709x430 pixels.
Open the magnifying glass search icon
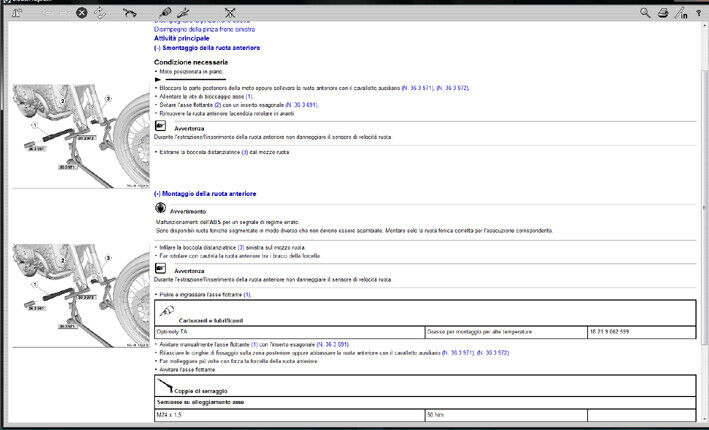pyautogui.click(x=646, y=13)
